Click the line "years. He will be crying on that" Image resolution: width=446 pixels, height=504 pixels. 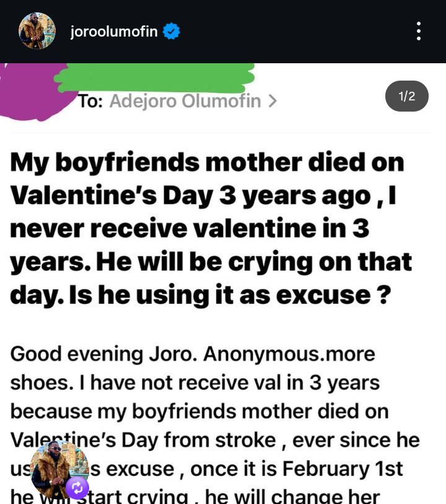(x=211, y=262)
